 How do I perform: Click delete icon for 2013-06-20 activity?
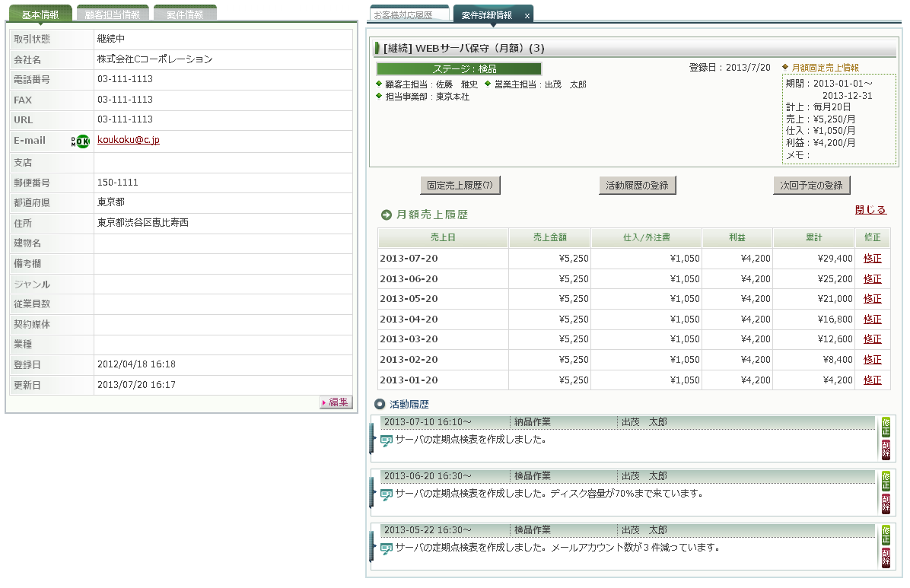tap(886, 504)
